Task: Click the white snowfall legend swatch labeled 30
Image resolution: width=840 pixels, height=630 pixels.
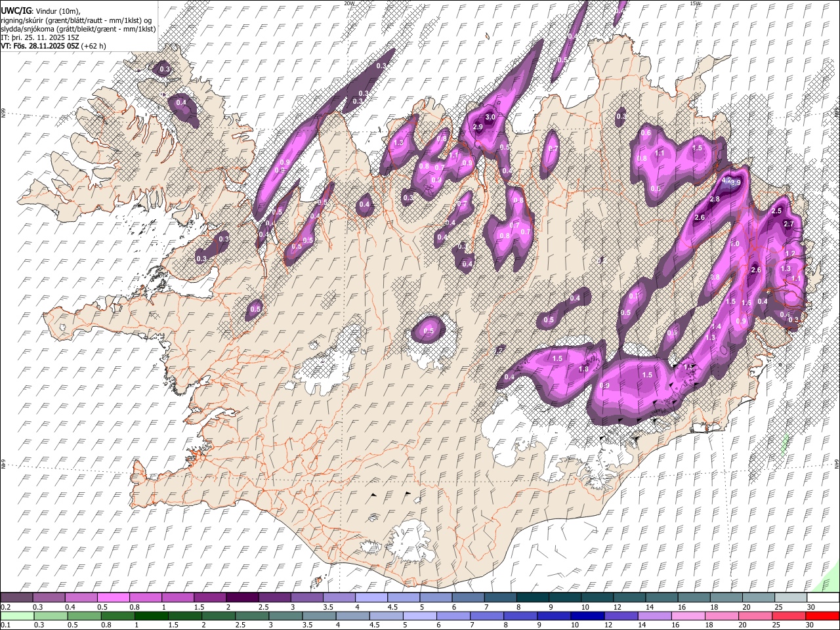Action: 822,597
